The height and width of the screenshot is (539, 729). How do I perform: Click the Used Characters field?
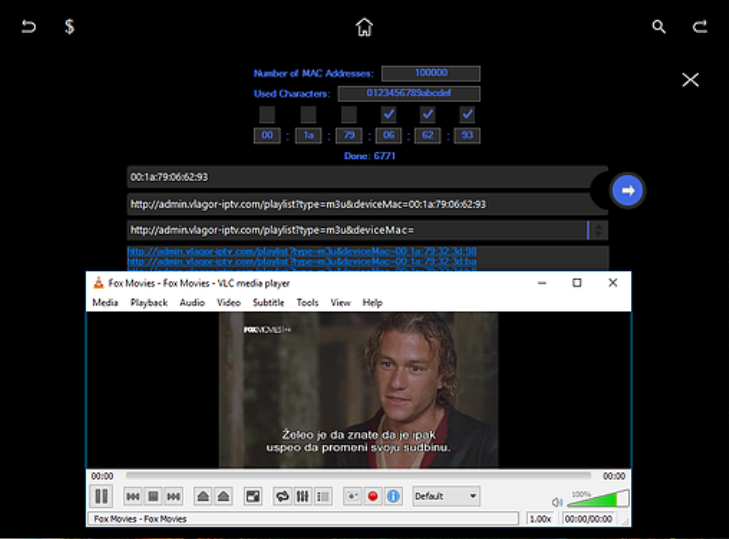click(409, 93)
